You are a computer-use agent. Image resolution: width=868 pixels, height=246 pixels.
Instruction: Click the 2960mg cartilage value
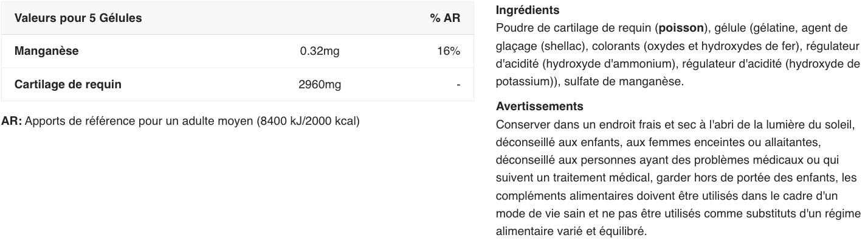pos(320,84)
